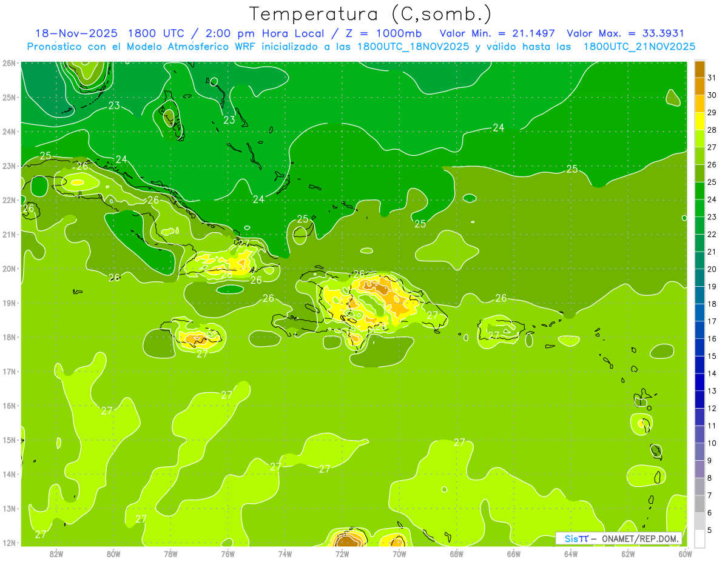Click the '62W' longitude axis label
Image resolution: width=728 pixels, height=562 pixels.
point(629,554)
